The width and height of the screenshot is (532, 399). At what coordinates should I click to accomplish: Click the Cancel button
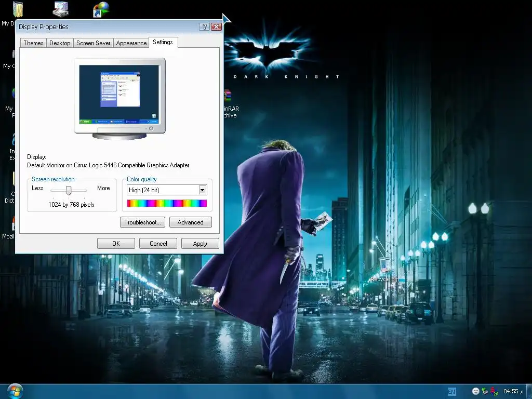tap(158, 244)
